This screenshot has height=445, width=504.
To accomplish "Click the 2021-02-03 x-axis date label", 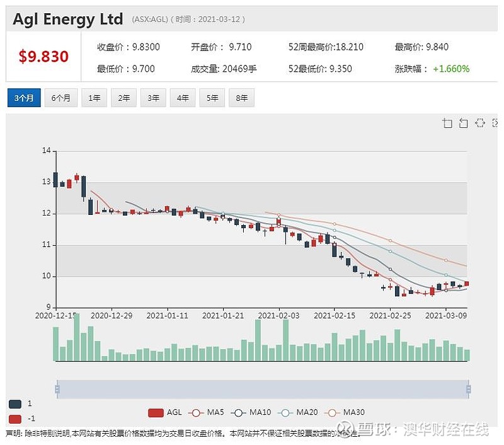I will click(278, 316).
